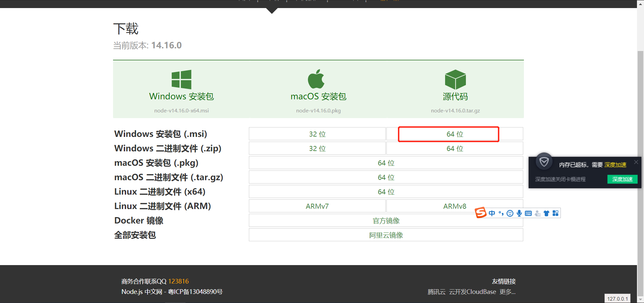Open the Sogou input method logo menu
This screenshot has width=644, height=303.
pos(481,212)
